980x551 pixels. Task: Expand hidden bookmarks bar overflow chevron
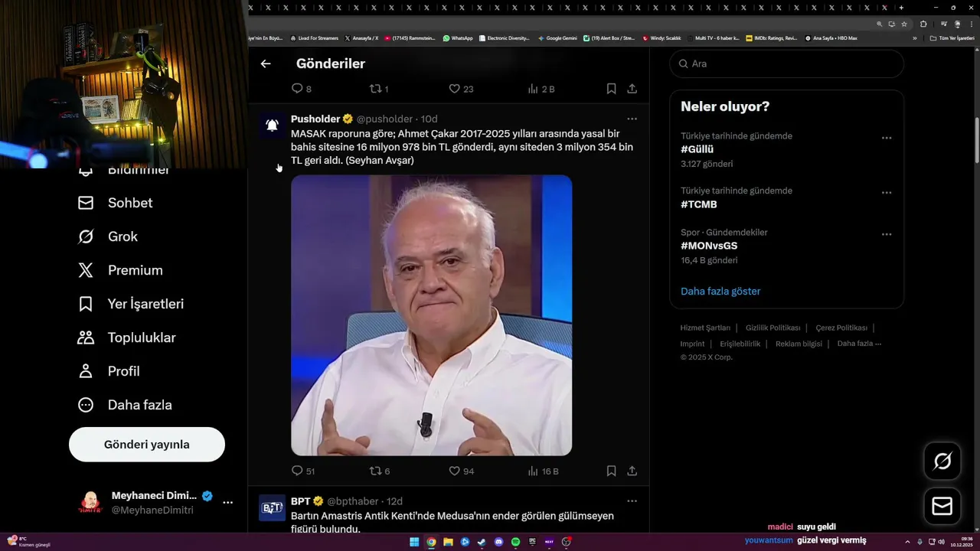914,38
